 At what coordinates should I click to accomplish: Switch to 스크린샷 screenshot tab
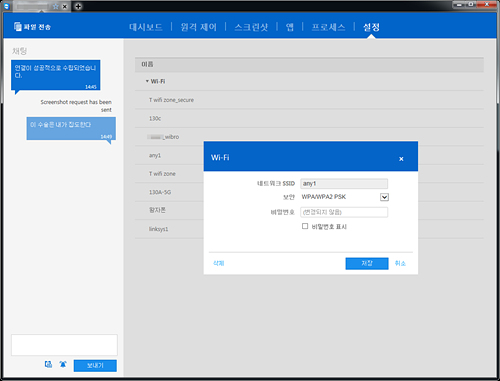point(251,27)
